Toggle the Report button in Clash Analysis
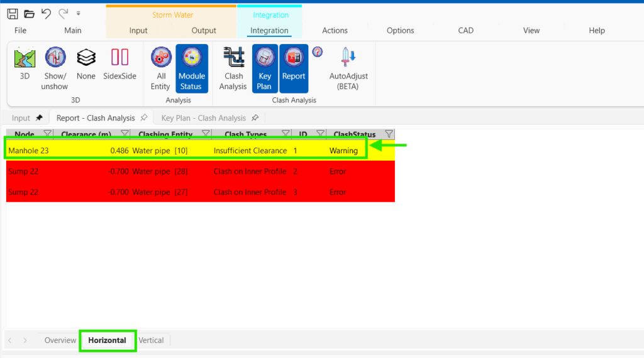The image size is (644, 358). point(294,68)
